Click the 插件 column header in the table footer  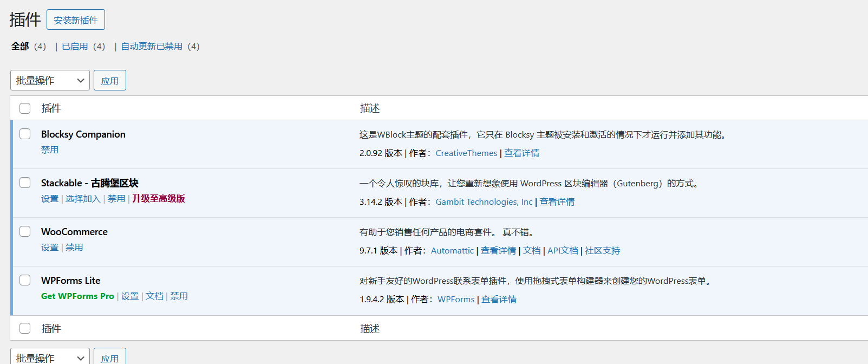(x=51, y=328)
